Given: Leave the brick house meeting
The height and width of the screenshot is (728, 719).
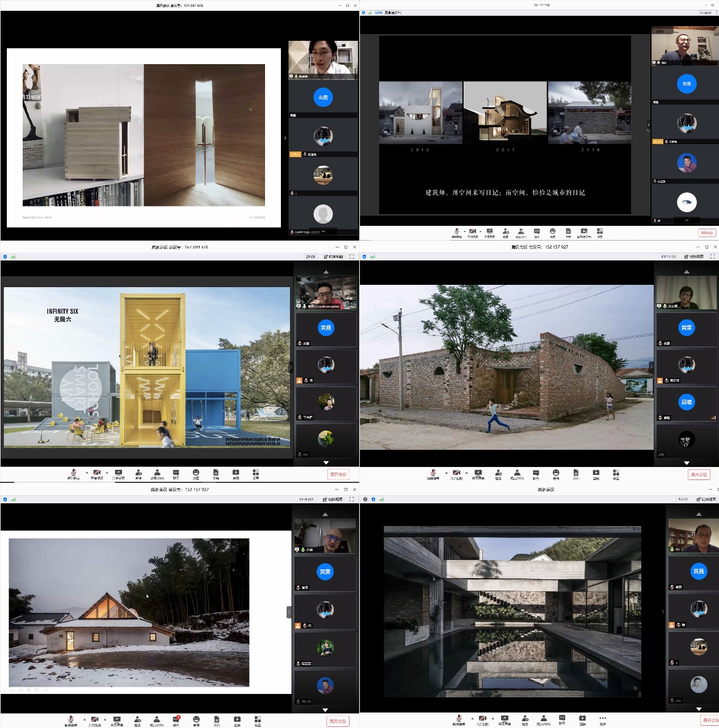Looking at the screenshot, I should (699, 474).
